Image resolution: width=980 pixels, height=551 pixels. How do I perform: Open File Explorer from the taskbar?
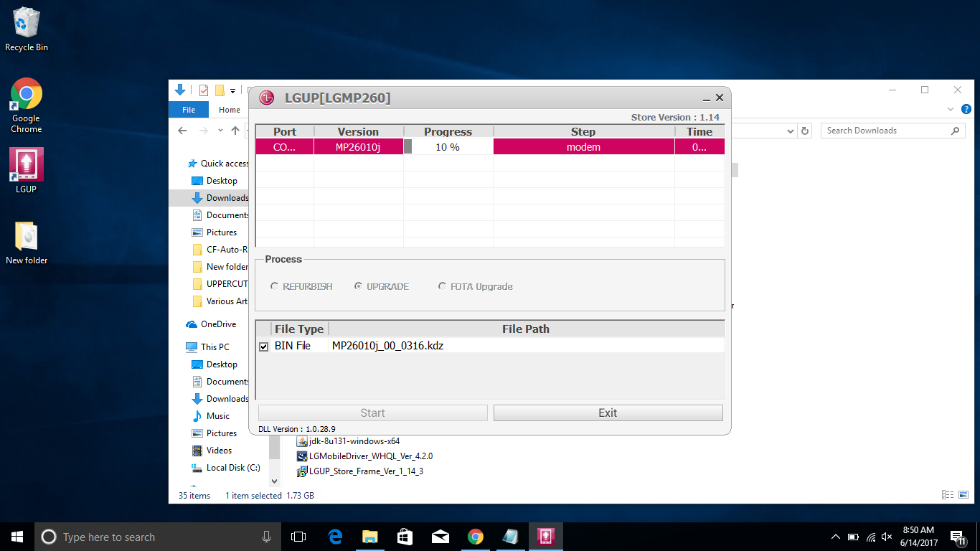tap(369, 537)
